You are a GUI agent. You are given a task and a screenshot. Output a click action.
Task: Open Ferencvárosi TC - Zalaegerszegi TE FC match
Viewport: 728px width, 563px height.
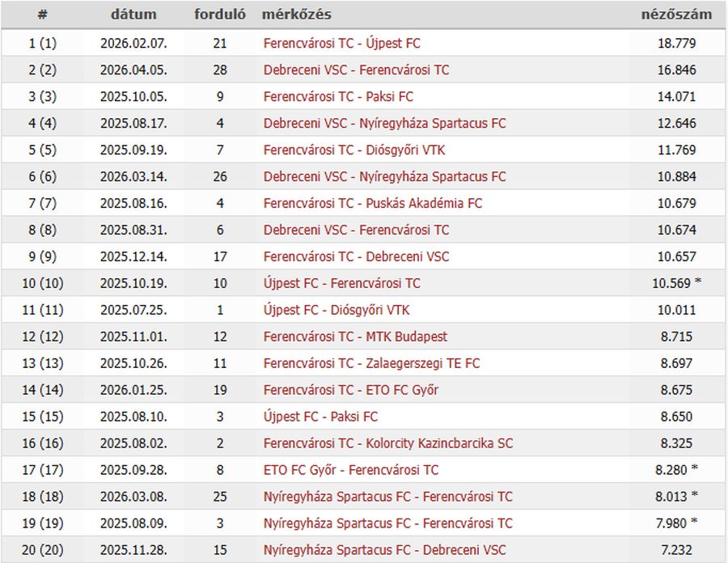pos(371,363)
